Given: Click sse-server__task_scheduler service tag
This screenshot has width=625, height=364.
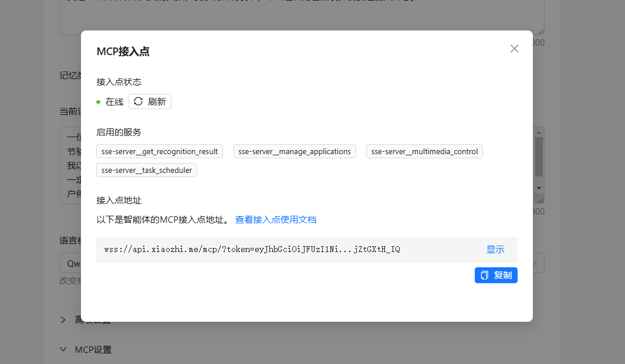Looking at the screenshot, I should pyautogui.click(x=147, y=170).
